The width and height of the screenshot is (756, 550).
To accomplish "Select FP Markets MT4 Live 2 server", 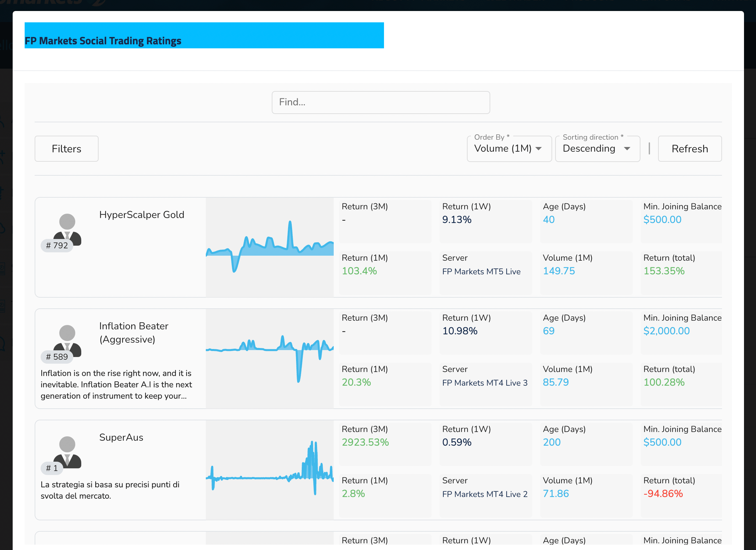I will click(485, 494).
